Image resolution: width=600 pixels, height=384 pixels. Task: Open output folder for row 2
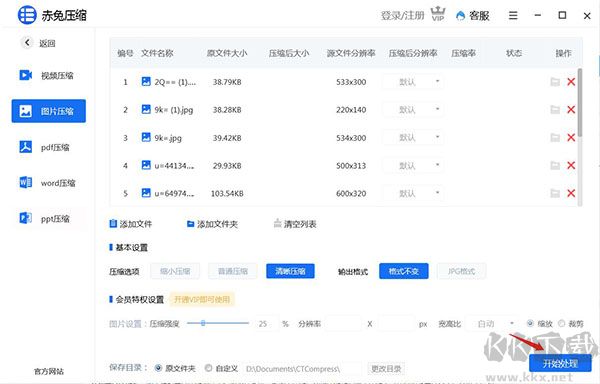[x=555, y=109]
